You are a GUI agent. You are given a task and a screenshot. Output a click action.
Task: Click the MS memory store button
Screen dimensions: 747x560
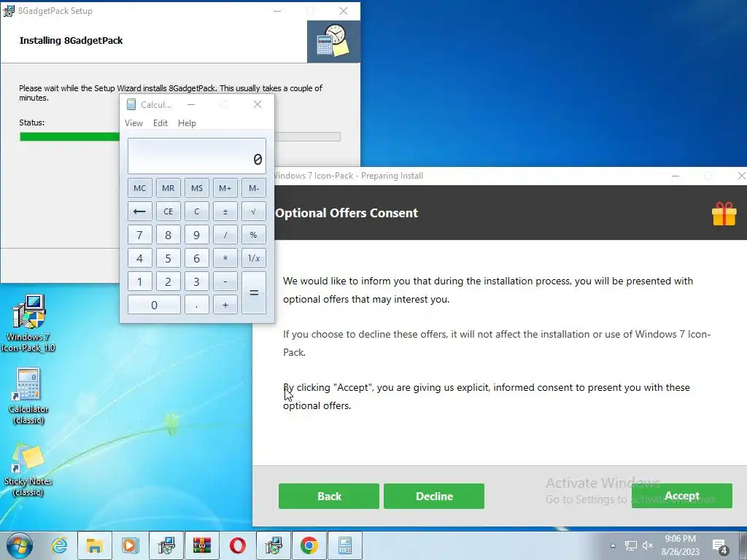click(x=197, y=188)
